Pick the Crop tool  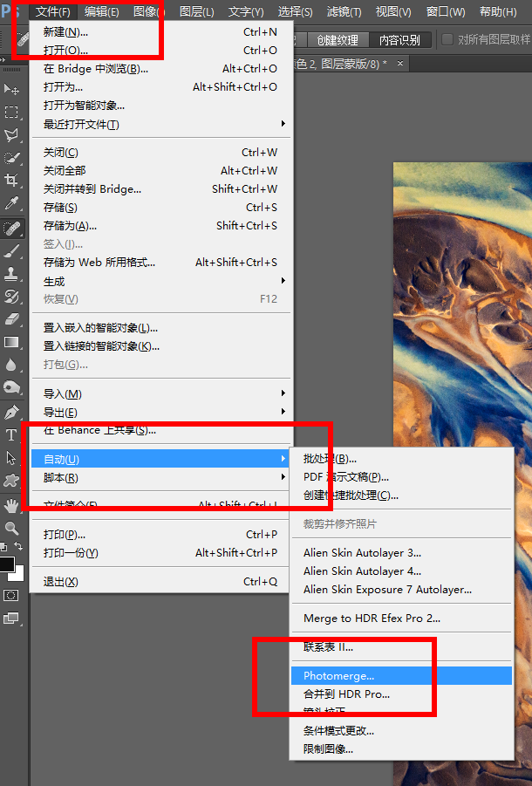tap(11, 181)
